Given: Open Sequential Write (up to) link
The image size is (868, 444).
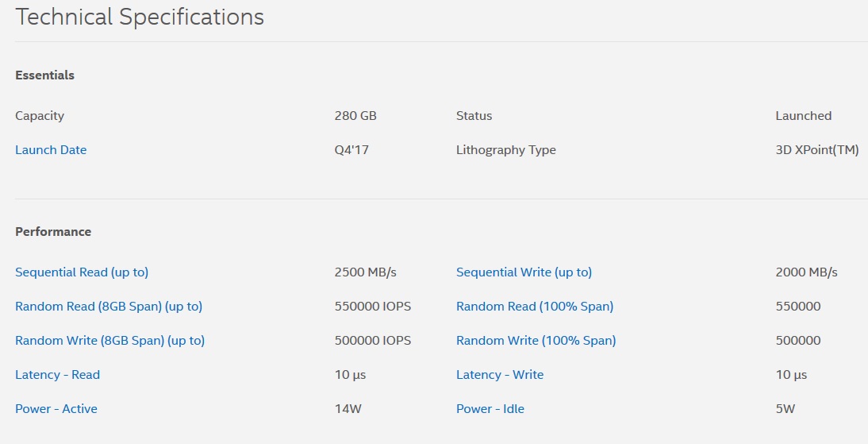Looking at the screenshot, I should pyautogui.click(x=524, y=272).
